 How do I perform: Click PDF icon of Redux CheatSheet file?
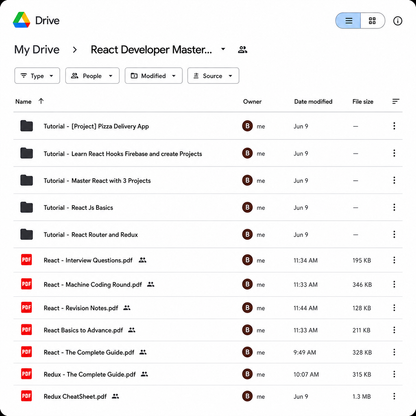pyautogui.click(x=26, y=396)
